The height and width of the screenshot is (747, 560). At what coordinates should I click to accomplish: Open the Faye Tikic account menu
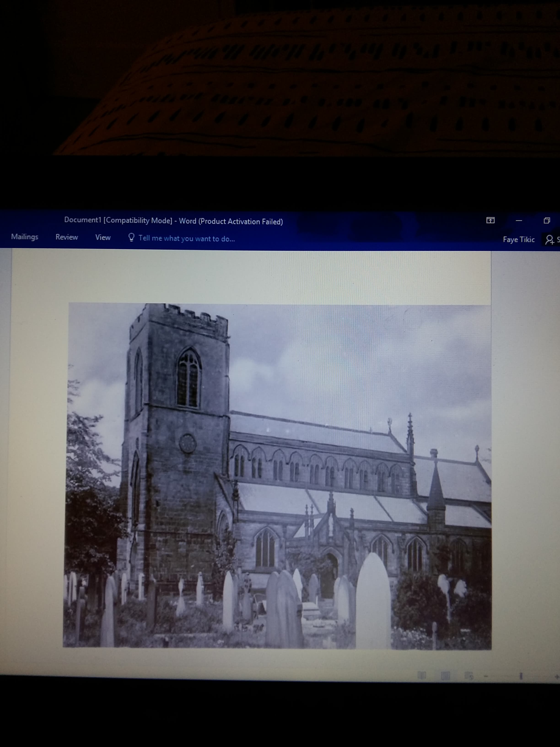coord(519,240)
